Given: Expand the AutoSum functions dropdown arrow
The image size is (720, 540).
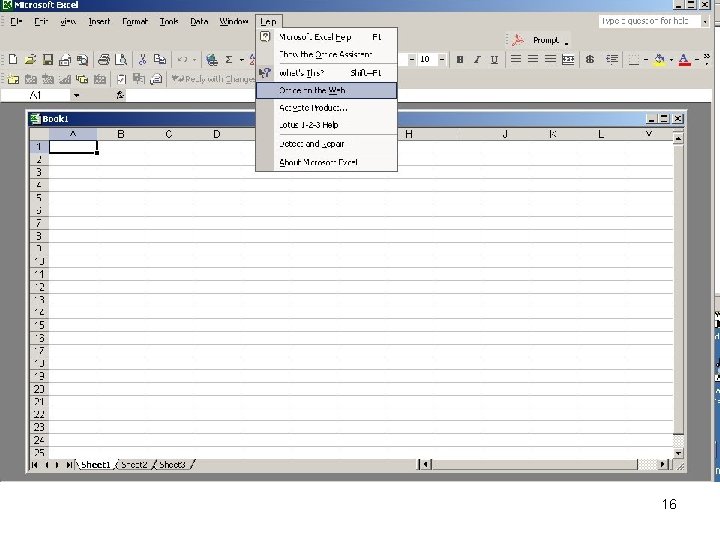Looking at the screenshot, I should pos(242,60).
